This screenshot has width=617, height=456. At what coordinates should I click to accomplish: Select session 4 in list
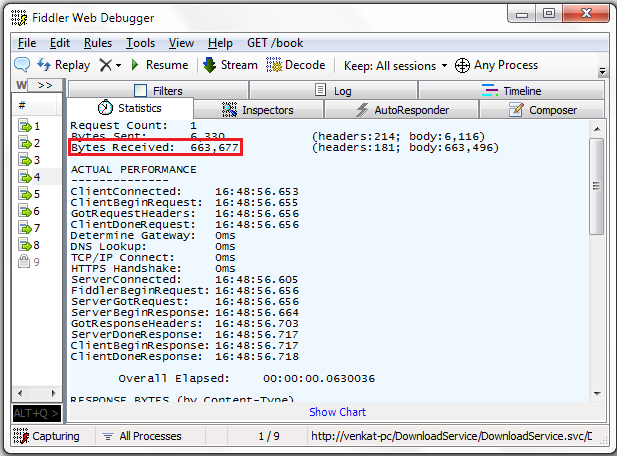36,177
